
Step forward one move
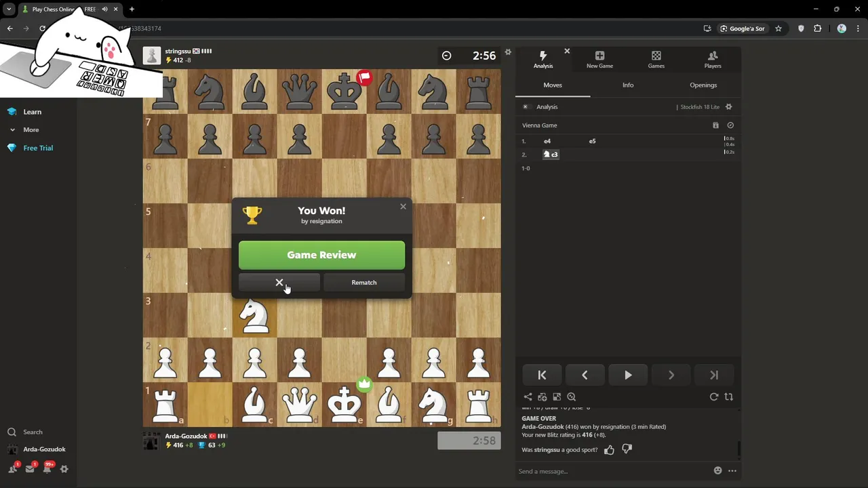[x=671, y=375]
